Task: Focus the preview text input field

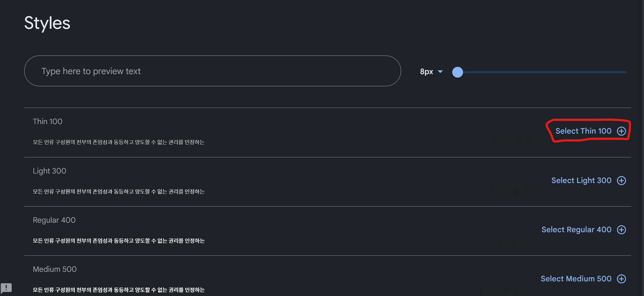Action: click(x=212, y=71)
